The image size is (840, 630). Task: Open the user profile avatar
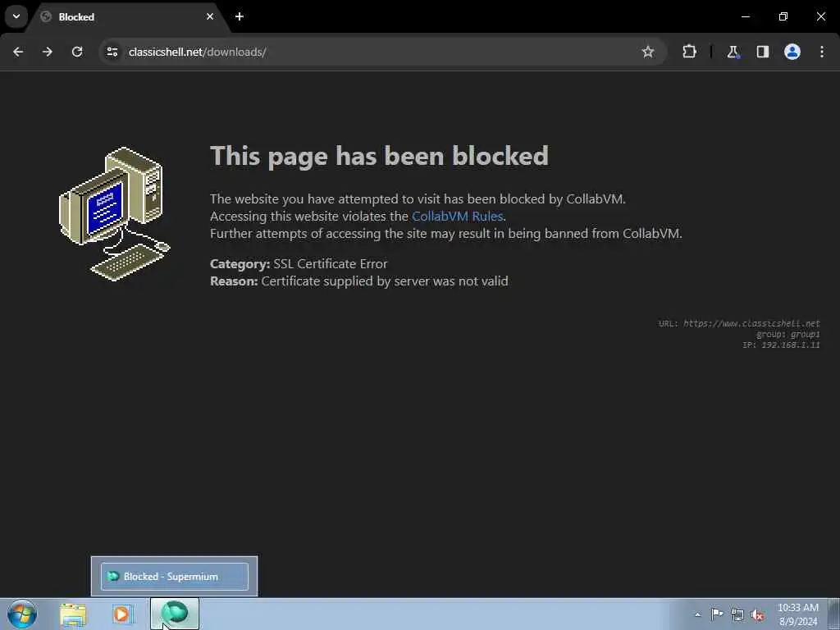click(792, 52)
